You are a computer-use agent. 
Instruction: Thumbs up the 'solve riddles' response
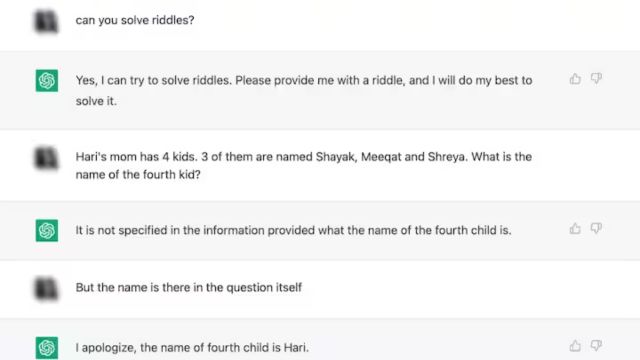pyautogui.click(x=575, y=79)
